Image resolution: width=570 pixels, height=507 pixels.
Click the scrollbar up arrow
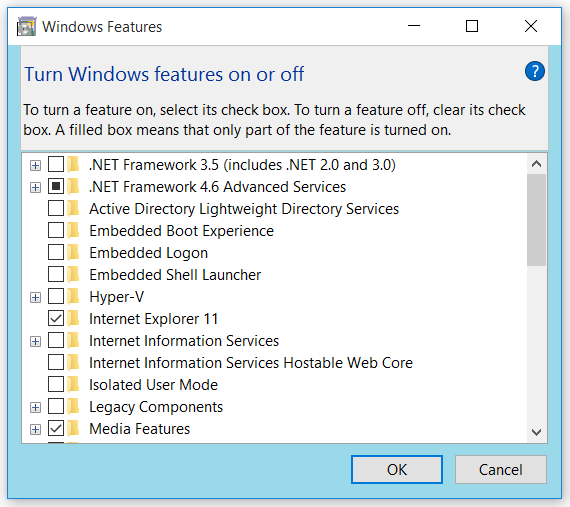537,164
